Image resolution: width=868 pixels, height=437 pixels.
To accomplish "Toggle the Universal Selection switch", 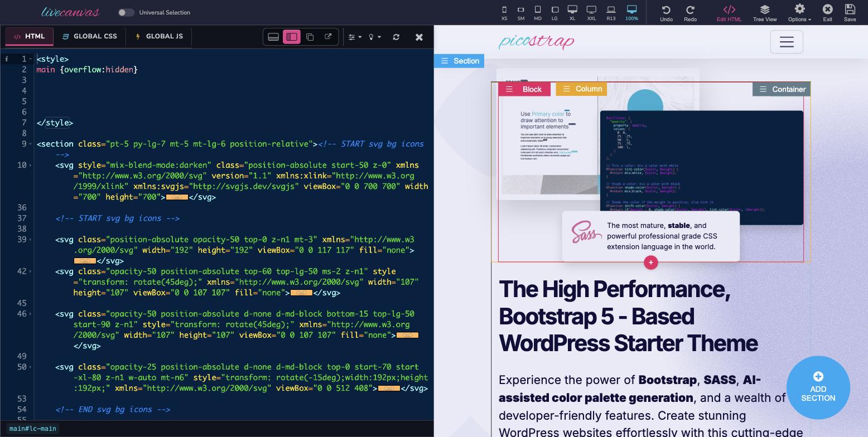I will pyautogui.click(x=126, y=12).
